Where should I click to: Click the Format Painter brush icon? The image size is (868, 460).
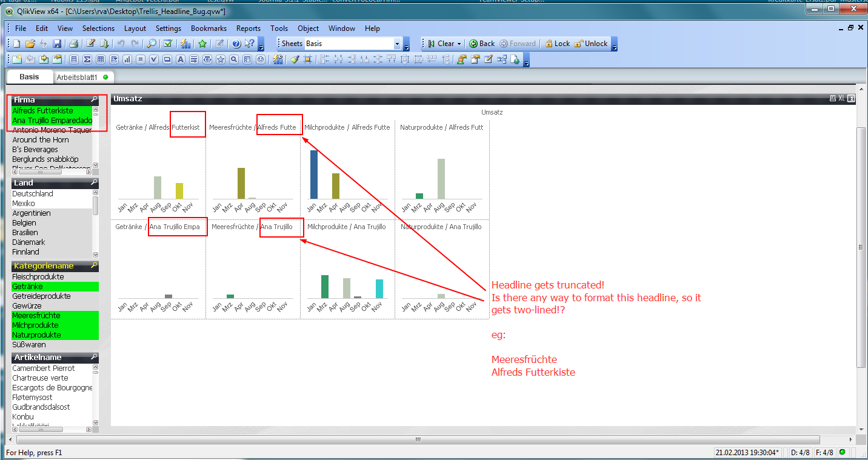click(x=295, y=59)
